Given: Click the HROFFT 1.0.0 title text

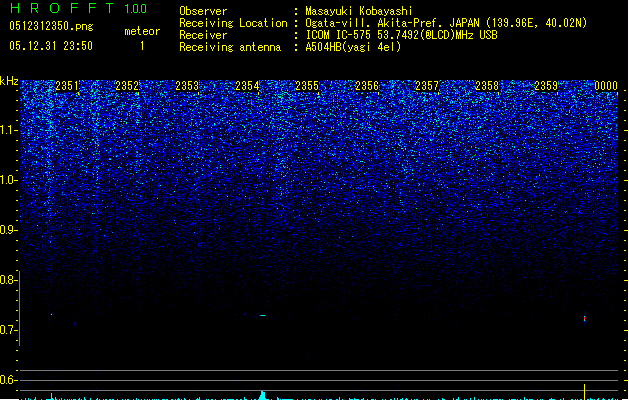Looking at the screenshot, I should [x=78, y=8].
